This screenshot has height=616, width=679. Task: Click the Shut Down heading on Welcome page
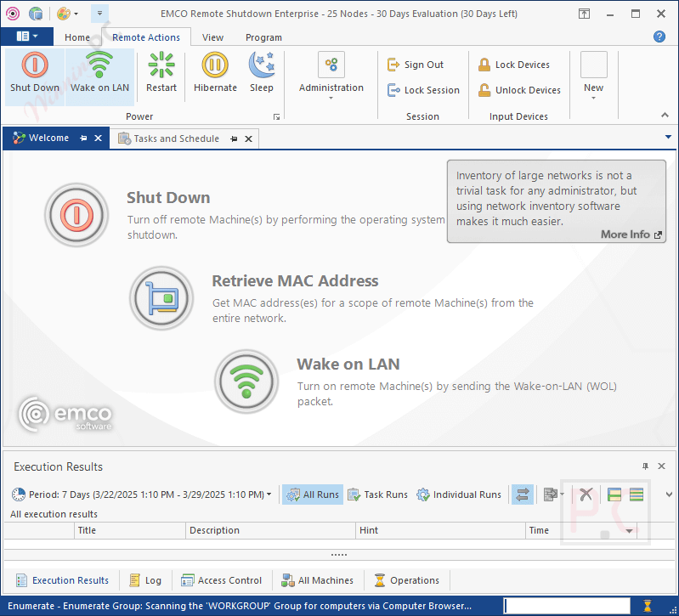click(168, 197)
